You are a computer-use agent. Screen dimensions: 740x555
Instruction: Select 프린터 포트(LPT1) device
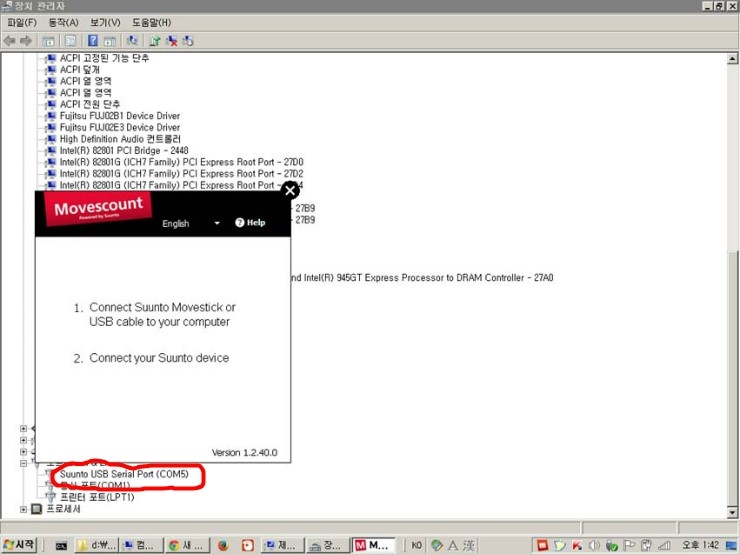pyautogui.click(x=97, y=497)
